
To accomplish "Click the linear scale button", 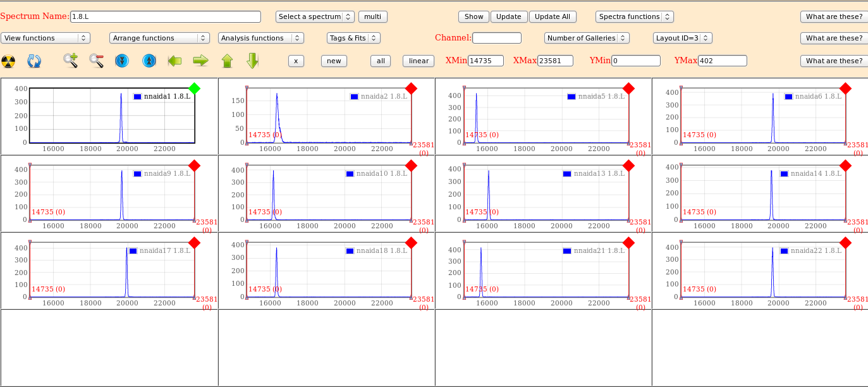I will pos(419,61).
